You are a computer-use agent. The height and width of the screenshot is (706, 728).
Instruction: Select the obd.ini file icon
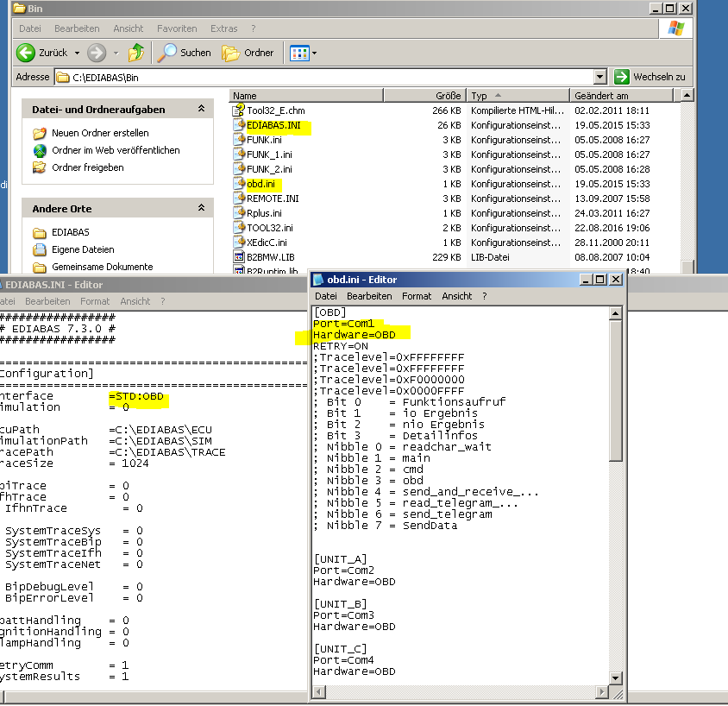point(239,184)
